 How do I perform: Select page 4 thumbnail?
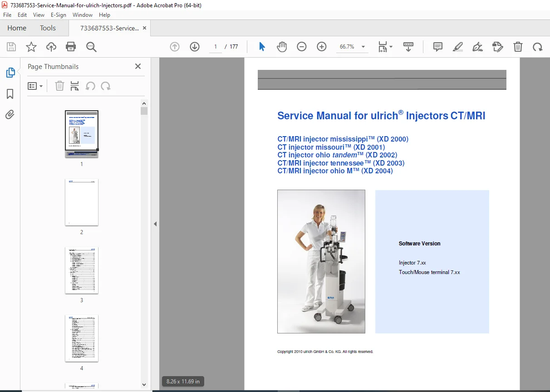82,338
